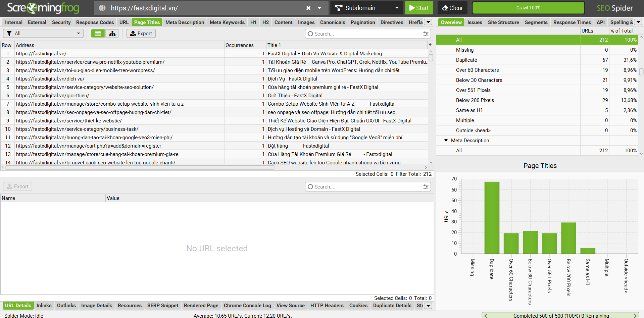Screen dimensions: 644x318
Task: Show more bottom tabs via overflow arrow
Action: point(428,306)
